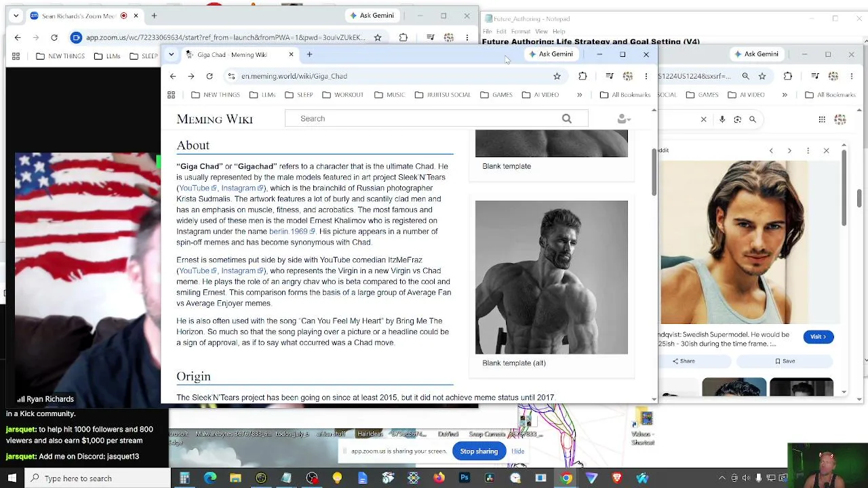Show more bookmarks in the Meming Wiki window
This screenshot has height=488, width=868.
point(580,95)
